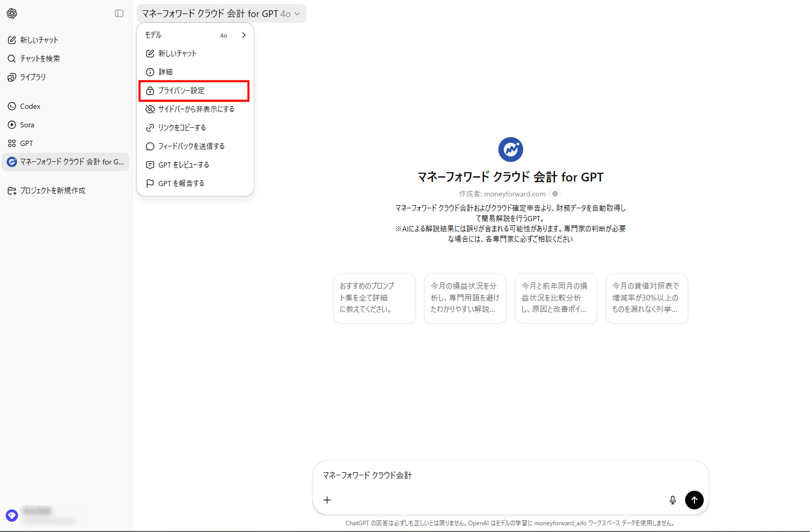Viewport: 810px width, 532px height.
Task: Click the plus attach icon in composer
Action: (327, 500)
